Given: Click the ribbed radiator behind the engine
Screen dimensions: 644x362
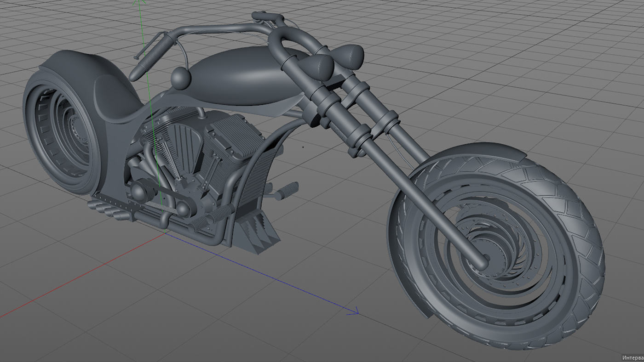Looking at the screenshot, I should coord(257,178).
